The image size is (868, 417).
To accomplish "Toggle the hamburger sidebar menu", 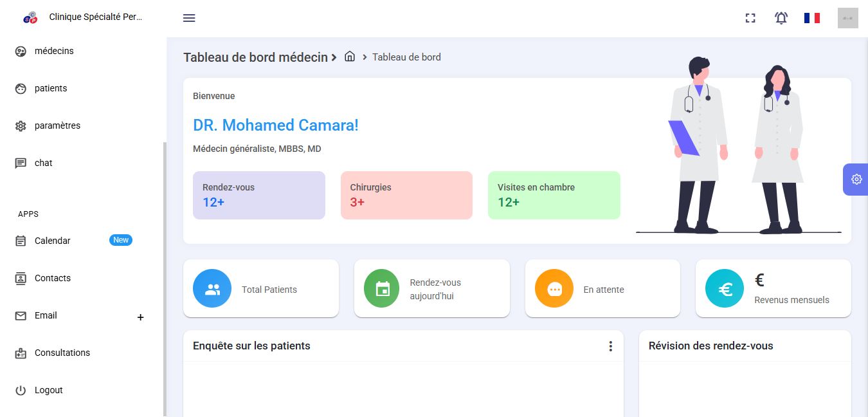I will pos(189,18).
